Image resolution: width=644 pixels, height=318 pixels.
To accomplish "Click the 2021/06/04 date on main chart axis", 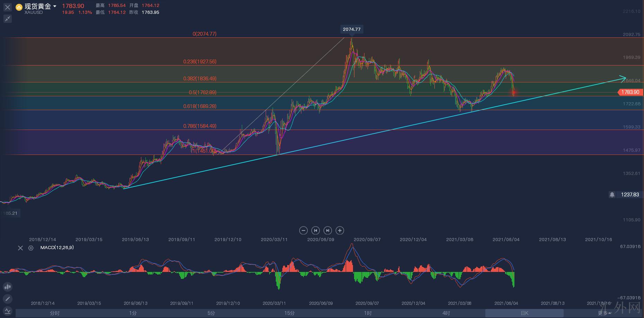I will coord(506,239).
